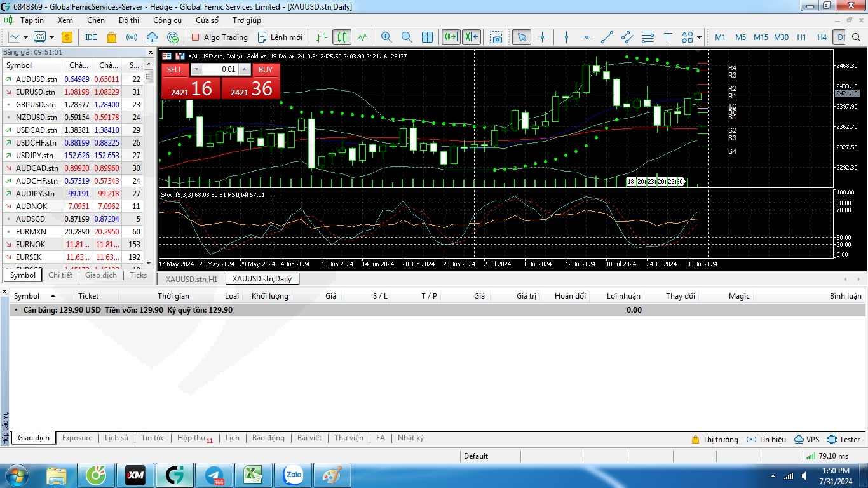Select the crosshair cursor tool
Screen dimensions: 868x488
click(x=542, y=37)
